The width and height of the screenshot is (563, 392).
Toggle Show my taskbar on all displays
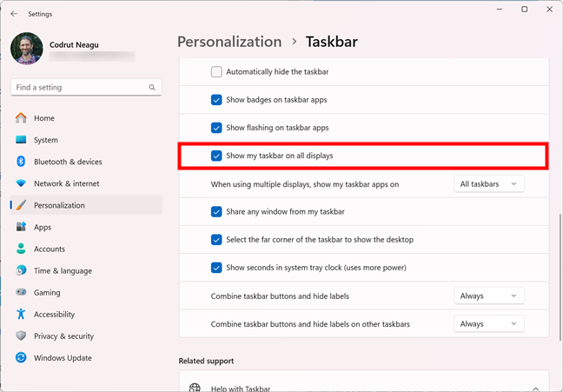pyautogui.click(x=216, y=156)
